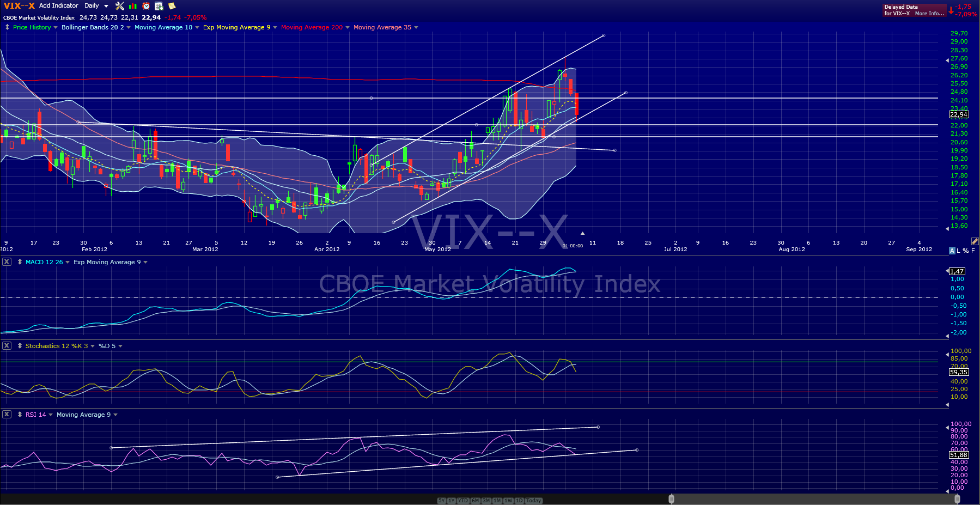
Task: Click the bar chart type icon
Action: 133,6
